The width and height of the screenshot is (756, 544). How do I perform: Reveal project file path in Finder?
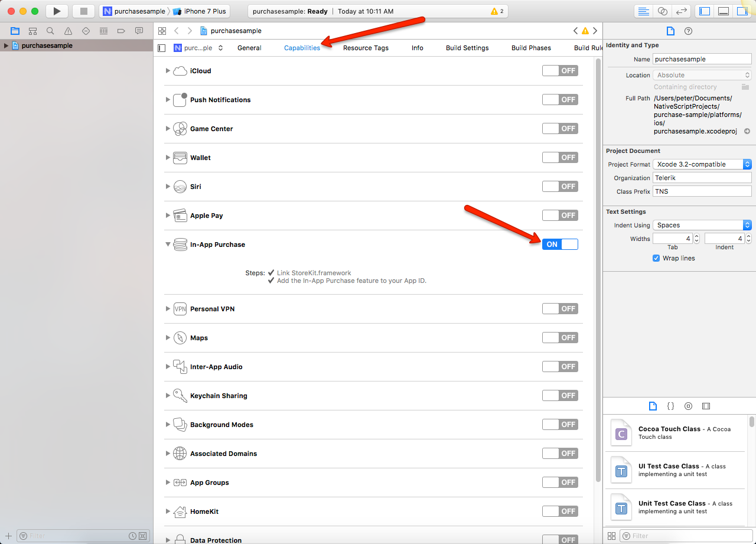(x=747, y=131)
